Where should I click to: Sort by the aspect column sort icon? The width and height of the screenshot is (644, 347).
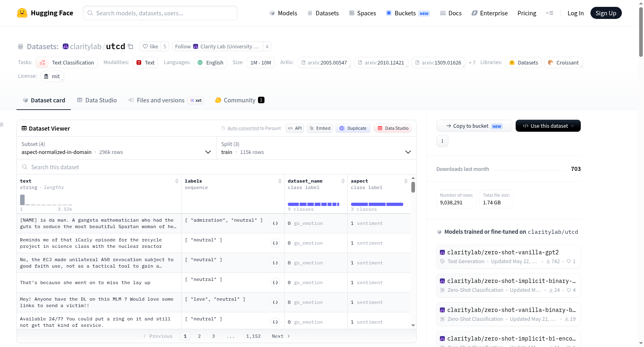tap(406, 181)
